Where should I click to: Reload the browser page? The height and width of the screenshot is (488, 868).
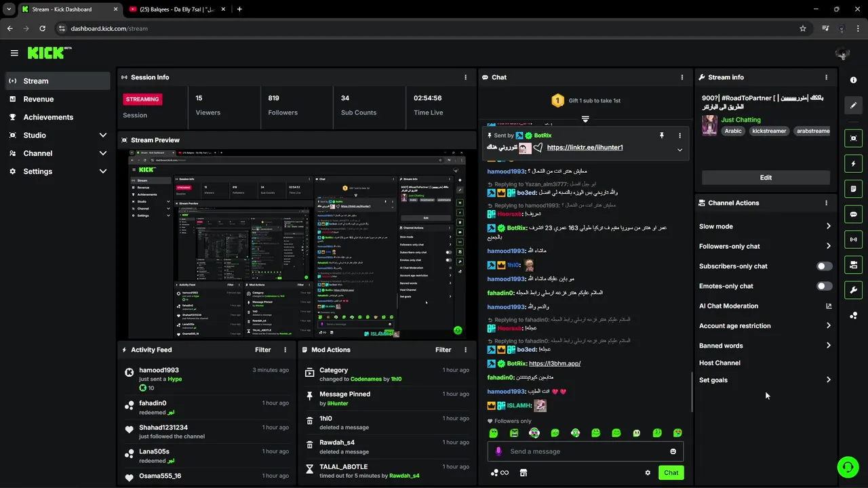pos(43,28)
